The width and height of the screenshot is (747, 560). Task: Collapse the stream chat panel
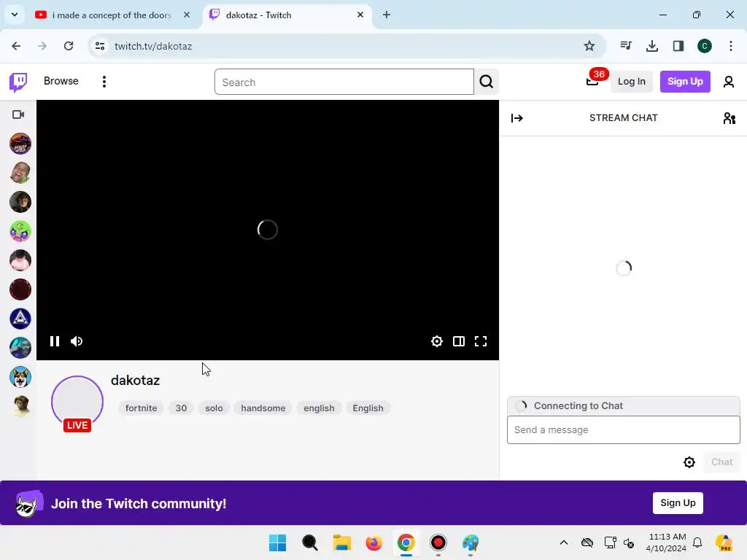(x=517, y=118)
